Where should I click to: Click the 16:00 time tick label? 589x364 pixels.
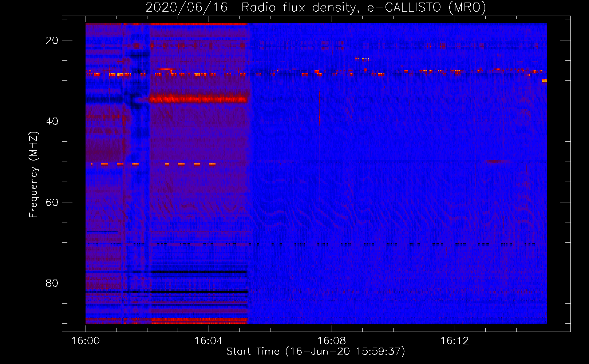86,341
